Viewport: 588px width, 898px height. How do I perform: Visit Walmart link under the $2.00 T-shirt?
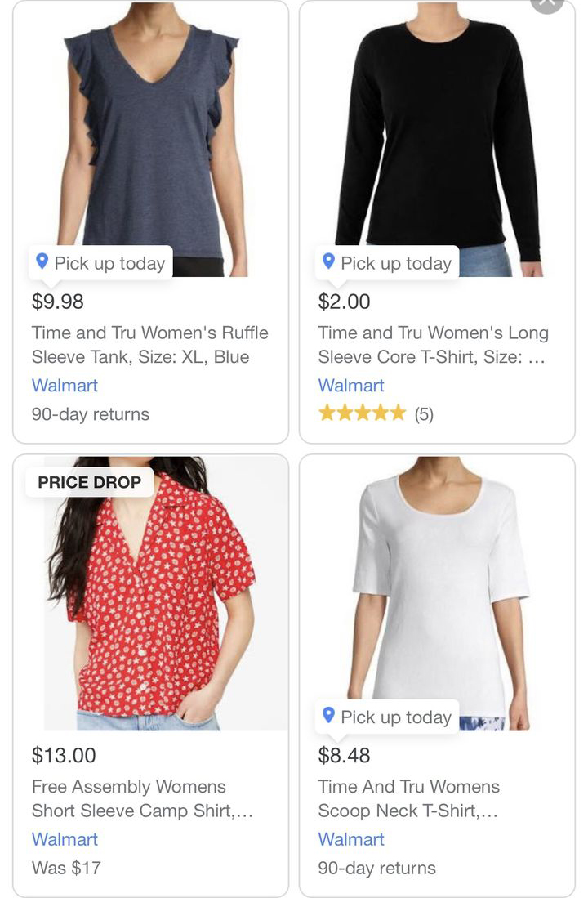click(351, 386)
